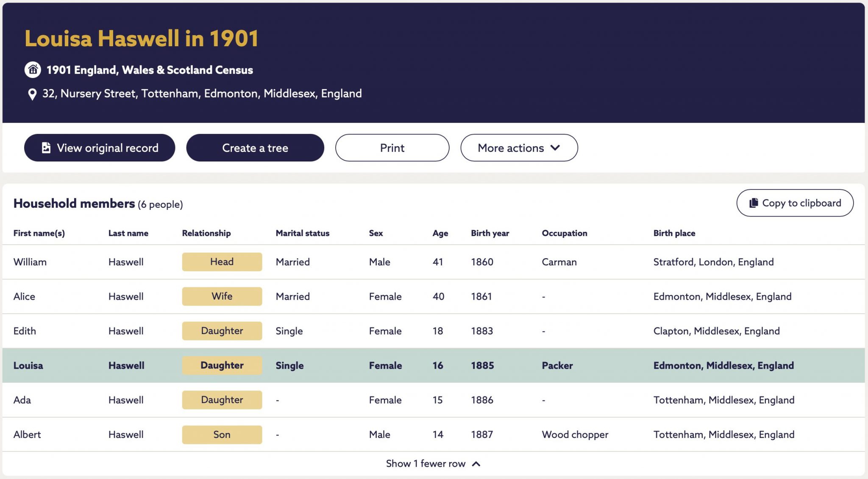Collapse rows with Show 1 fewer row

(x=433, y=463)
